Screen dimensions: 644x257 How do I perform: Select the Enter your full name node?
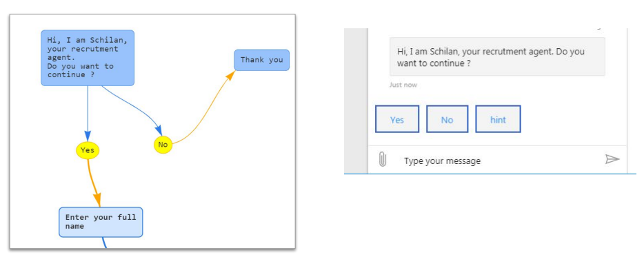pos(101,222)
